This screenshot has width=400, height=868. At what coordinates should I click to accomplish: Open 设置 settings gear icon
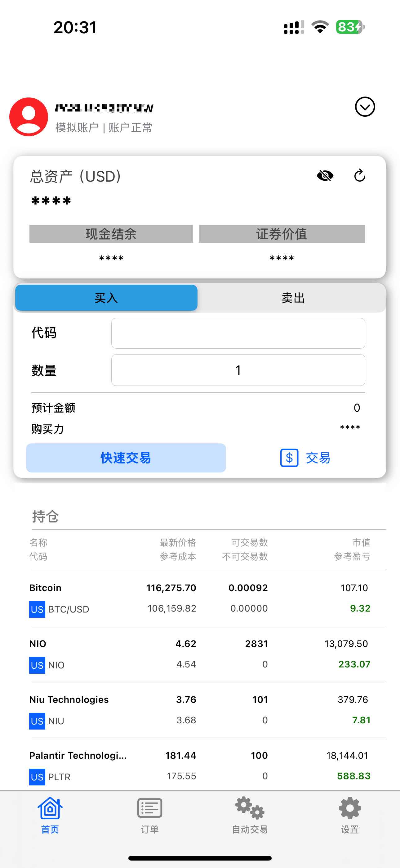coord(350,808)
